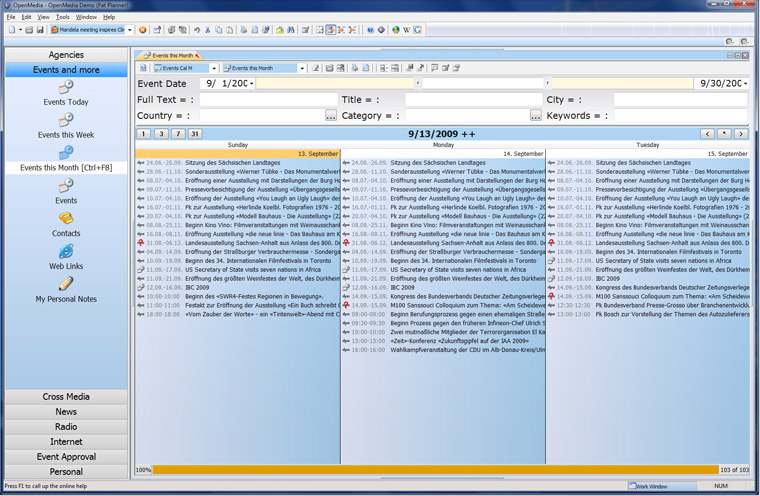This screenshot has height=496, width=760.
Task: Switch to 7-day calendar view
Action: tap(178, 133)
